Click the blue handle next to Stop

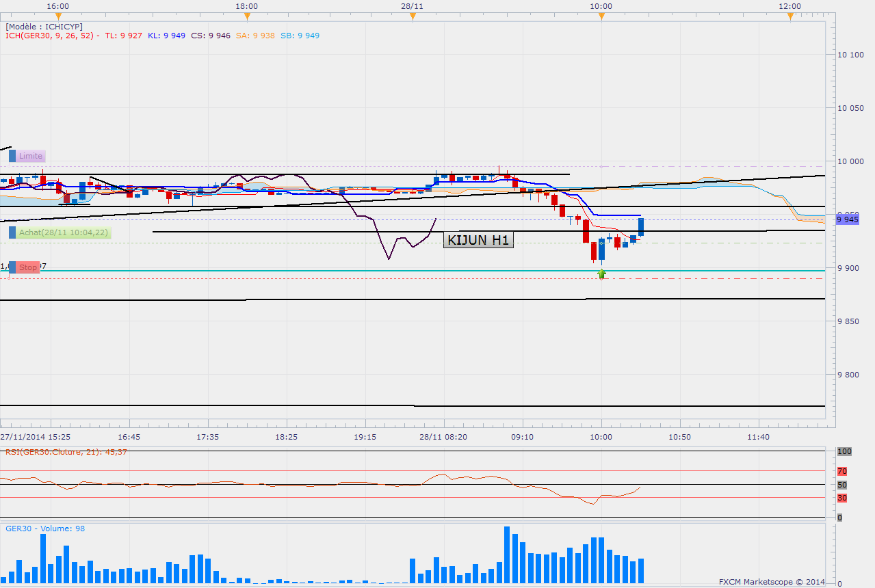tap(12, 267)
